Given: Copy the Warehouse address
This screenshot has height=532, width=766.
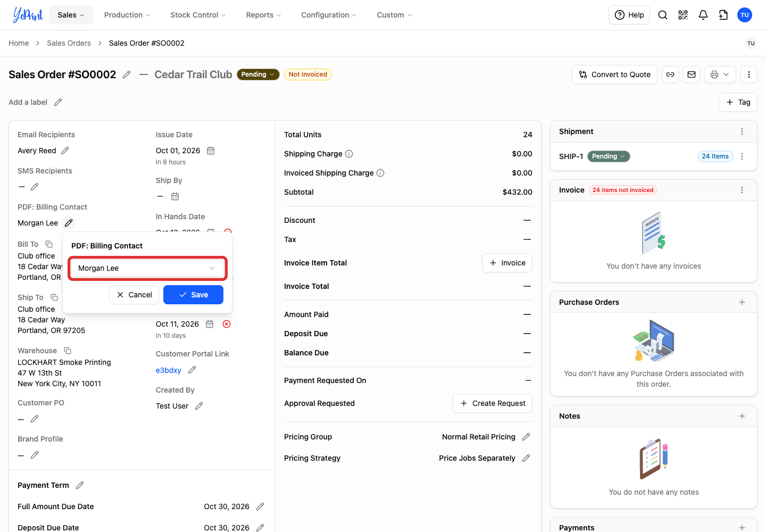Looking at the screenshot, I should click(68, 351).
